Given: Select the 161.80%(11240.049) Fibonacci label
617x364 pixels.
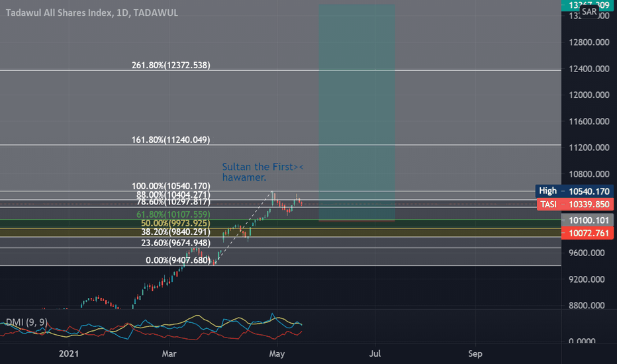Looking at the screenshot, I should 171,140.
